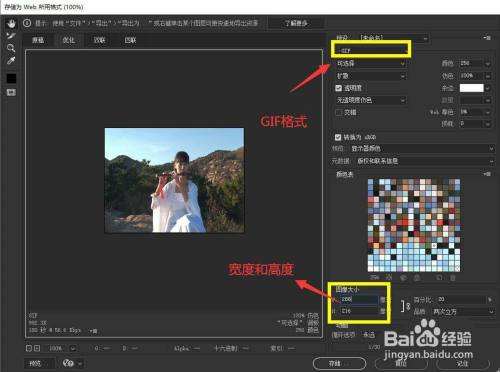Open the GIF file format dropdown
The width and height of the screenshot is (500, 372).
pyautogui.click(x=371, y=51)
